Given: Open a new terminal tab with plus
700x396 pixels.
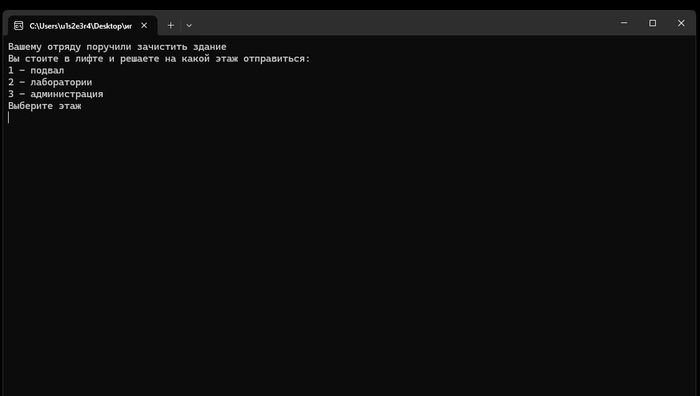Looking at the screenshot, I should pyautogui.click(x=171, y=25).
